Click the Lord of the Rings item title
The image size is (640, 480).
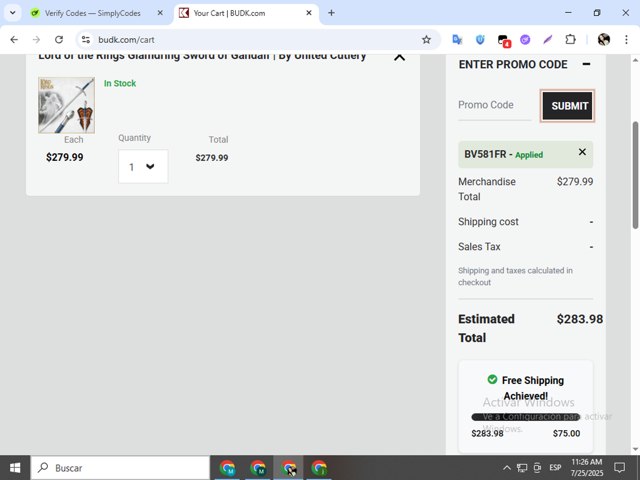[202, 56]
